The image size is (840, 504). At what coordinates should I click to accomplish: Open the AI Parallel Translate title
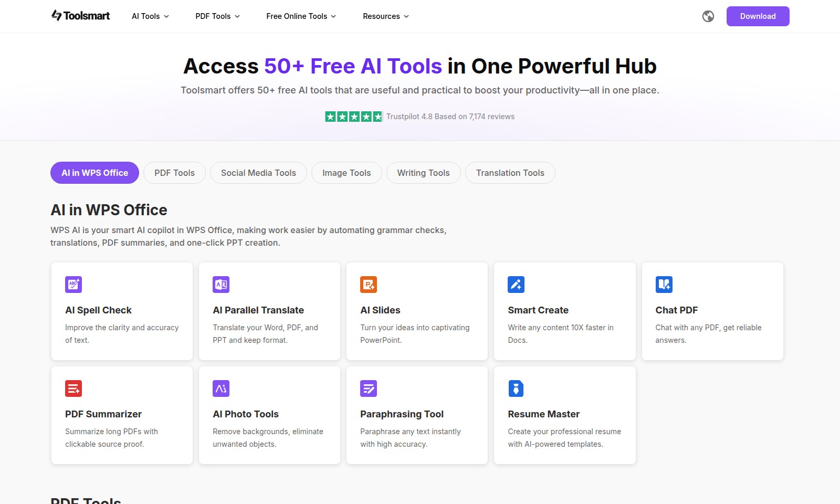258,310
